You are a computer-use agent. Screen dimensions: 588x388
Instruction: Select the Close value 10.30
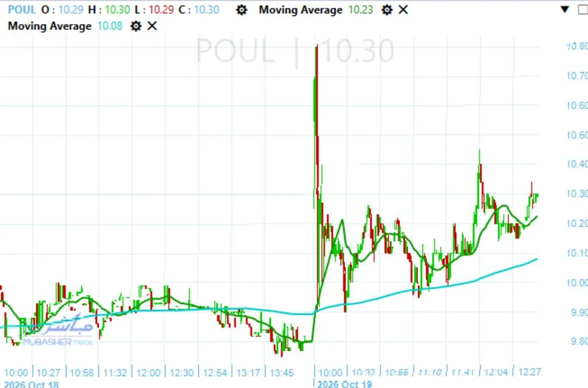pos(207,10)
